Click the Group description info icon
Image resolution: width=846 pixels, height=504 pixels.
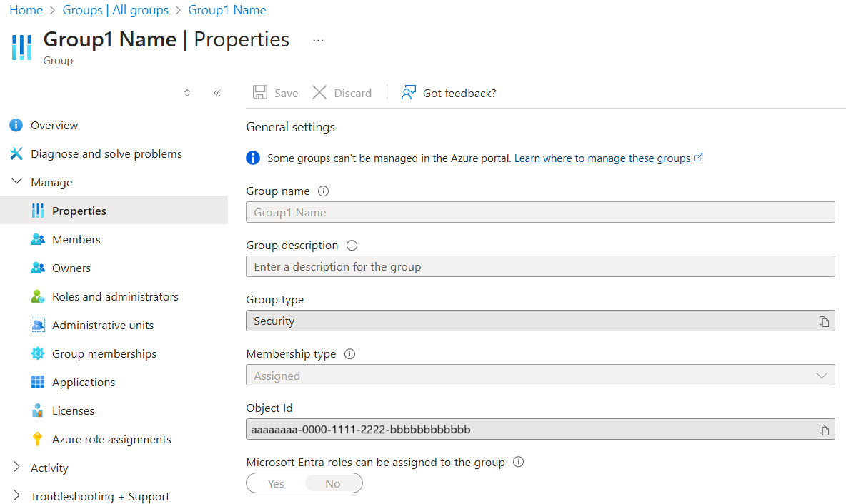click(352, 246)
